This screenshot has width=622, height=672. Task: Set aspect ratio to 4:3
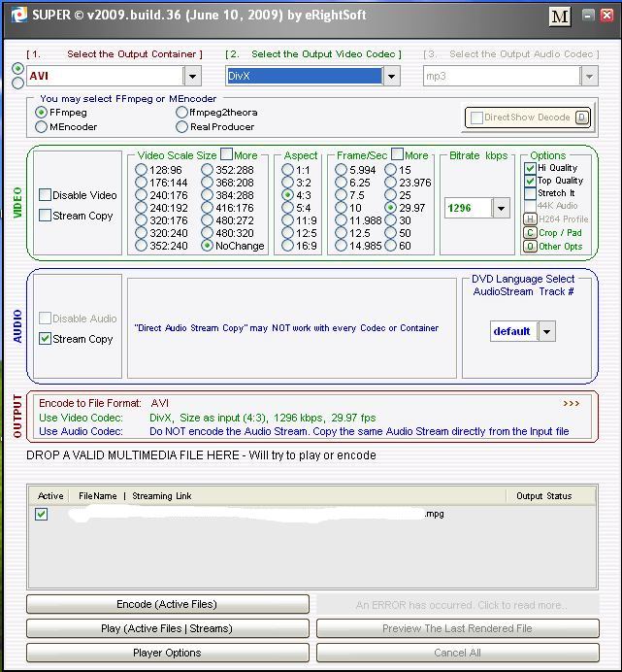[287, 195]
